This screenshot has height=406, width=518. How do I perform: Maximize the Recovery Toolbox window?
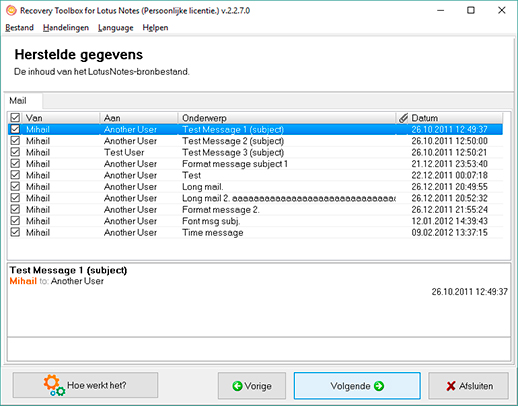click(471, 11)
